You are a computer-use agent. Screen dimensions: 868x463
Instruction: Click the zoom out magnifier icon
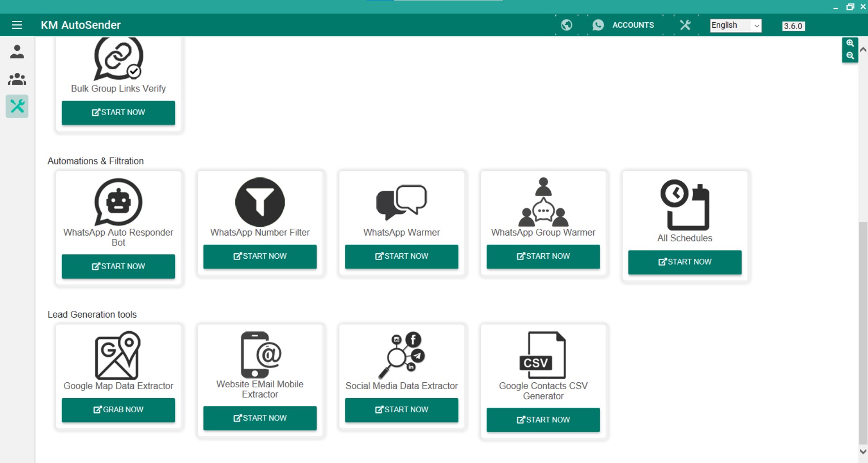(850, 56)
